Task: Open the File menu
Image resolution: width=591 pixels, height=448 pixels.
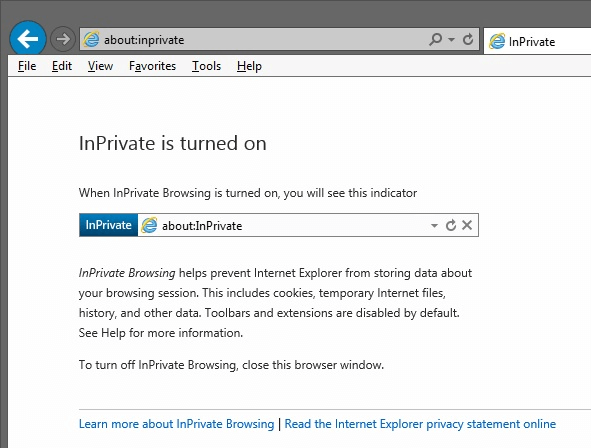Action: (27, 66)
